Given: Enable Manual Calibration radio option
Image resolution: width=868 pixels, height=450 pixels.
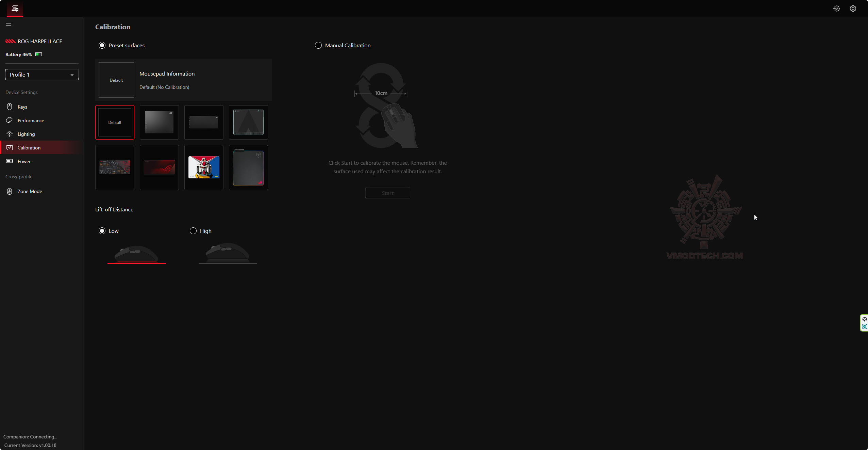Looking at the screenshot, I should tap(318, 45).
